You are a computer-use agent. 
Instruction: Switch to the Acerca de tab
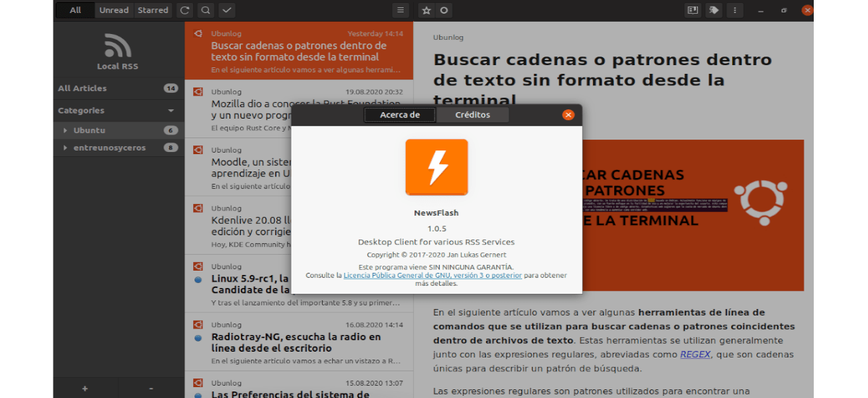pyautogui.click(x=400, y=115)
